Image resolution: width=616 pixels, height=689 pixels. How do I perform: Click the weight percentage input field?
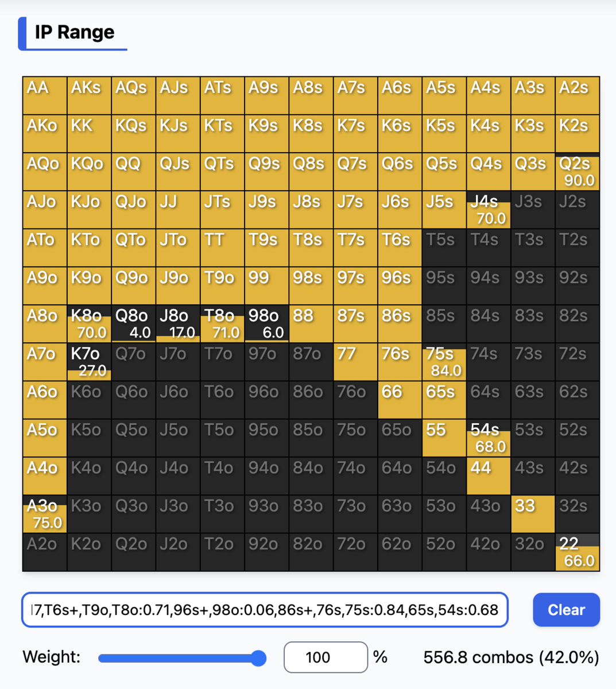pos(326,657)
